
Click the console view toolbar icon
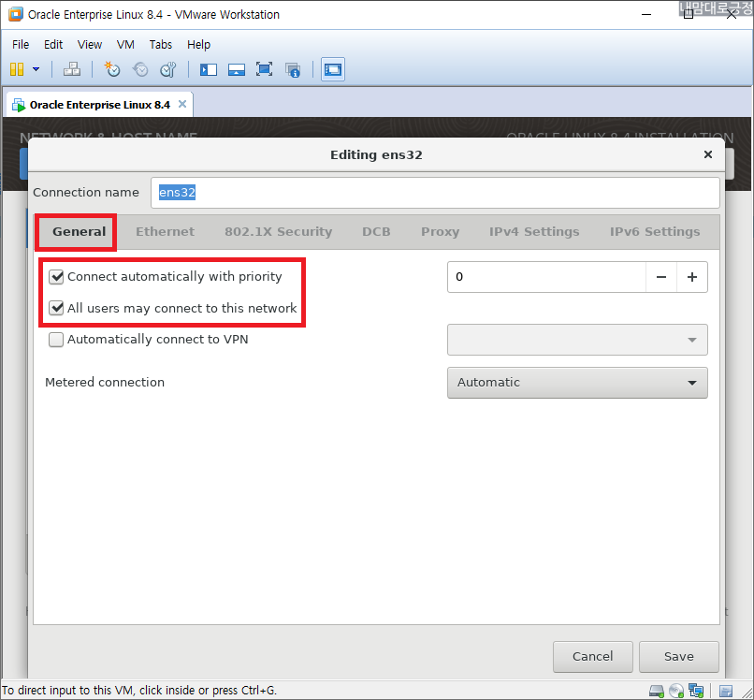point(333,70)
